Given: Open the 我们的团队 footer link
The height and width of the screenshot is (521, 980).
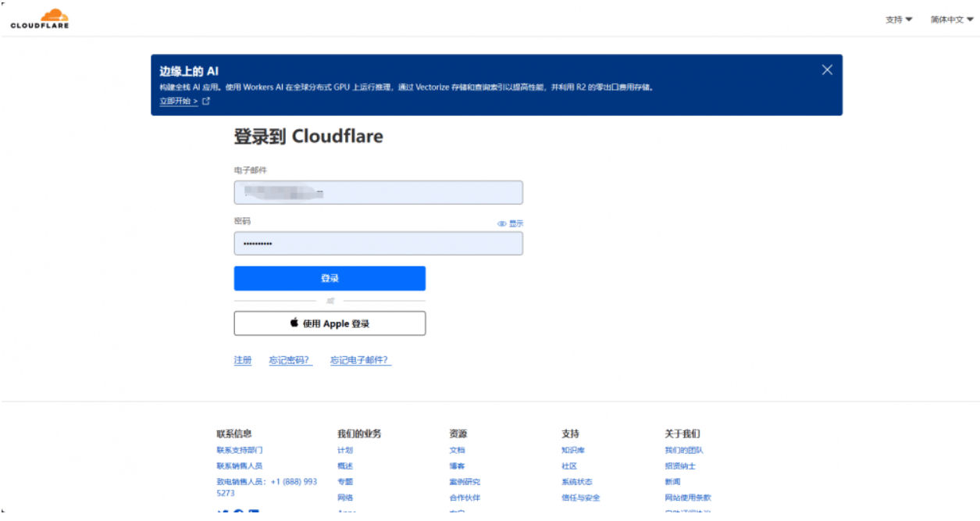Looking at the screenshot, I should pyautogui.click(x=684, y=450).
